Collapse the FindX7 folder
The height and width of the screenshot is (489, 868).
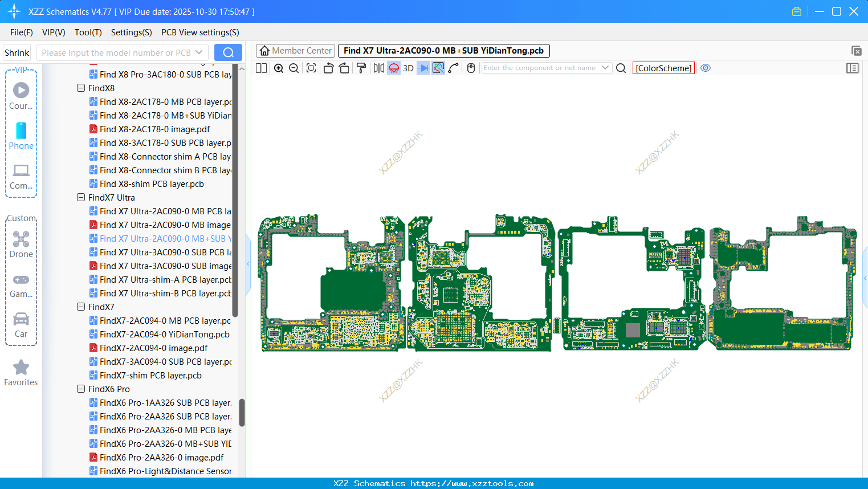click(x=81, y=307)
